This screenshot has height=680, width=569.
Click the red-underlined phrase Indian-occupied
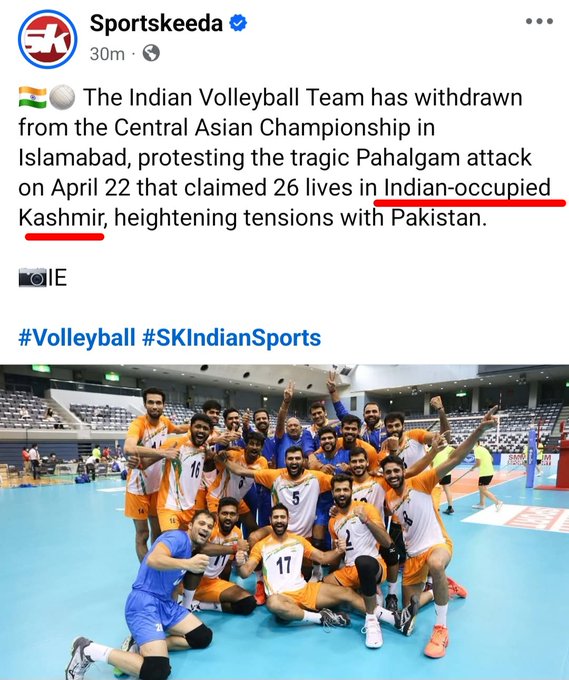pyautogui.click(x=467, y=188)
